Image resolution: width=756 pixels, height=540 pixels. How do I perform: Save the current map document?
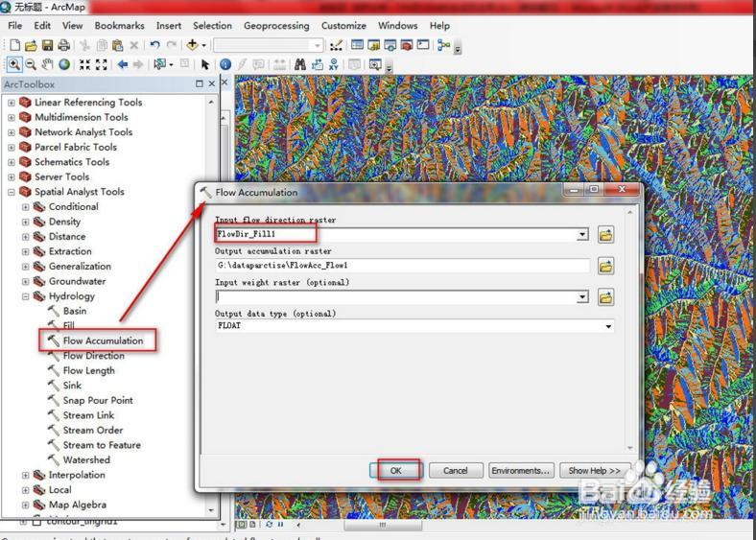point(47,45)
